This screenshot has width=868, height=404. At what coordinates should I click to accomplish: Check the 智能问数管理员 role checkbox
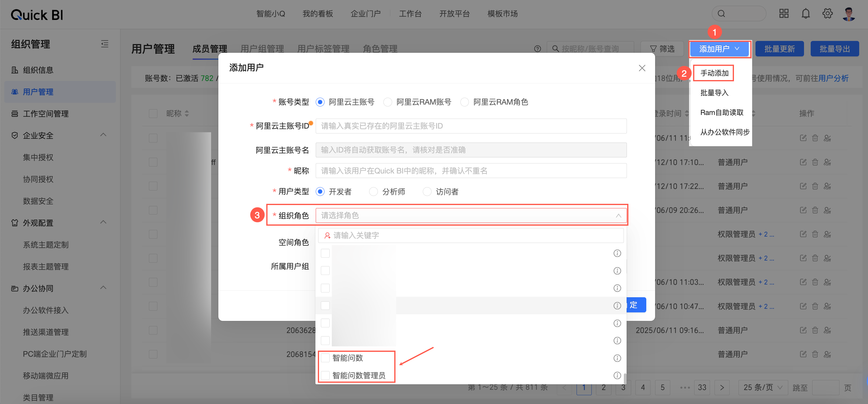[x=325, y=375]
